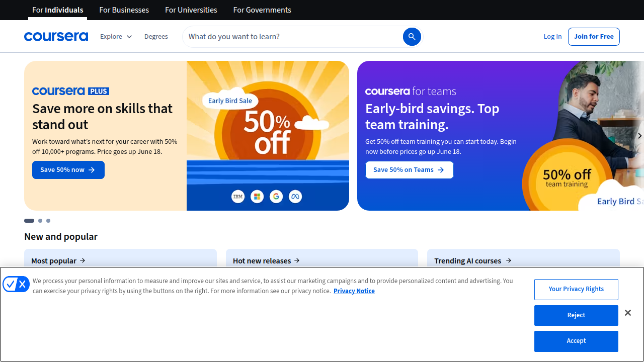The image size is (644, 362).
Task: Switch to the For Businesses tab
Action: tap(124, 10)
